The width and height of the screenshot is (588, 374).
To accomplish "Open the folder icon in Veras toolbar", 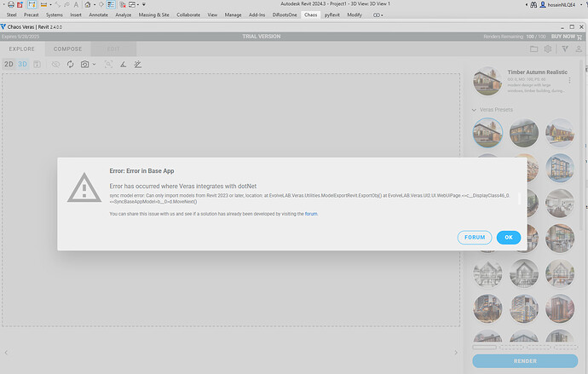I will [533, 49].
